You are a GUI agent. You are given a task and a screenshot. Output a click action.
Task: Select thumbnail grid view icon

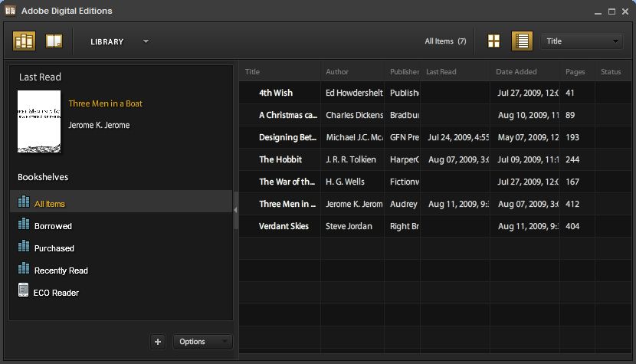pos(493,41)
